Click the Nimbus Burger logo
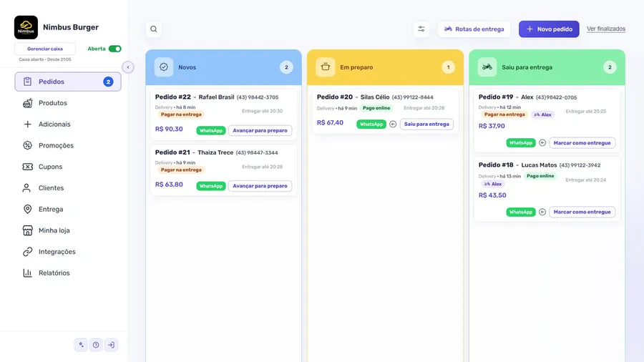 point(26,27)
